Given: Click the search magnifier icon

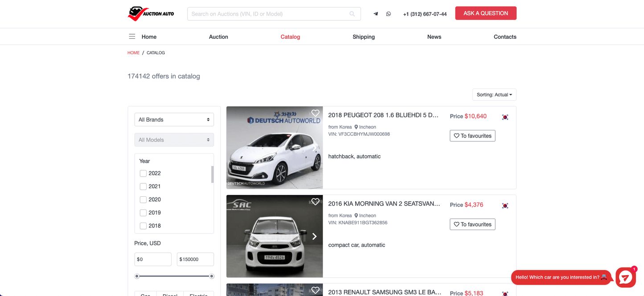Looking at the screenshot, I should (352, 14).
